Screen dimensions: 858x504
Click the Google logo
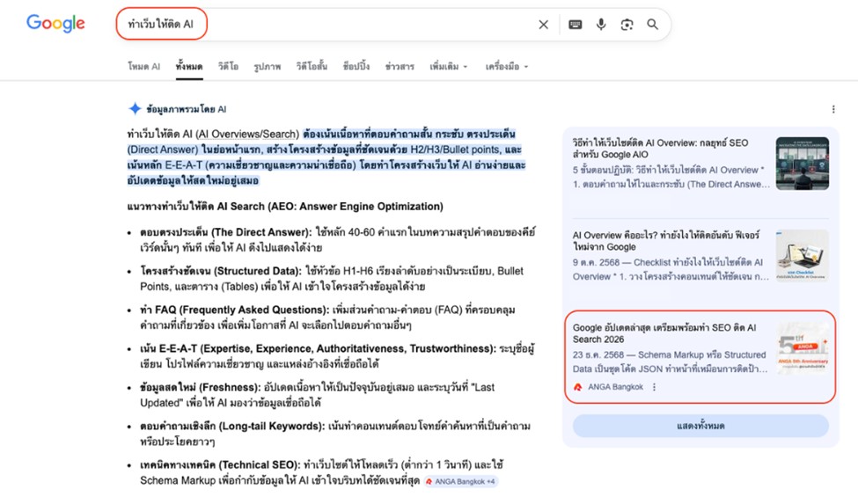click(55, 24)
